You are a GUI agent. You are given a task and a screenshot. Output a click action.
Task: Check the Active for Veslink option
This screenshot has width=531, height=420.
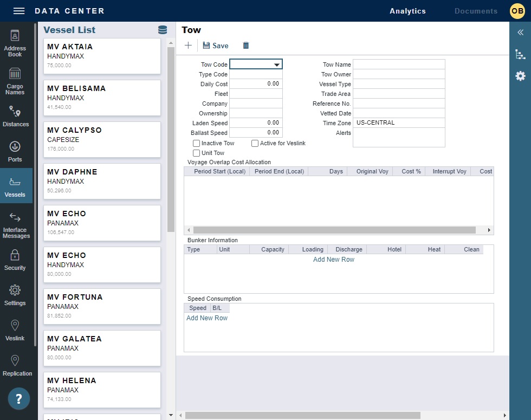(x=255, y=143)
